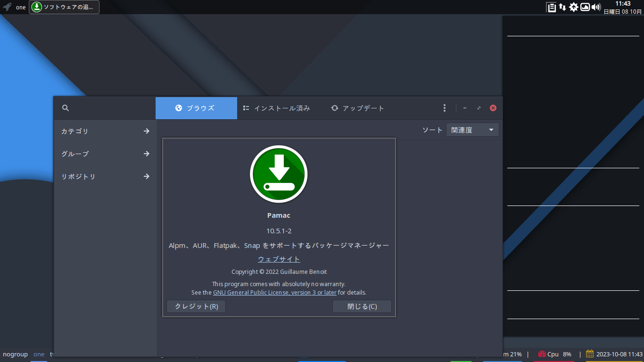Open the network transfer arrows tray icon

pos(562,7)
